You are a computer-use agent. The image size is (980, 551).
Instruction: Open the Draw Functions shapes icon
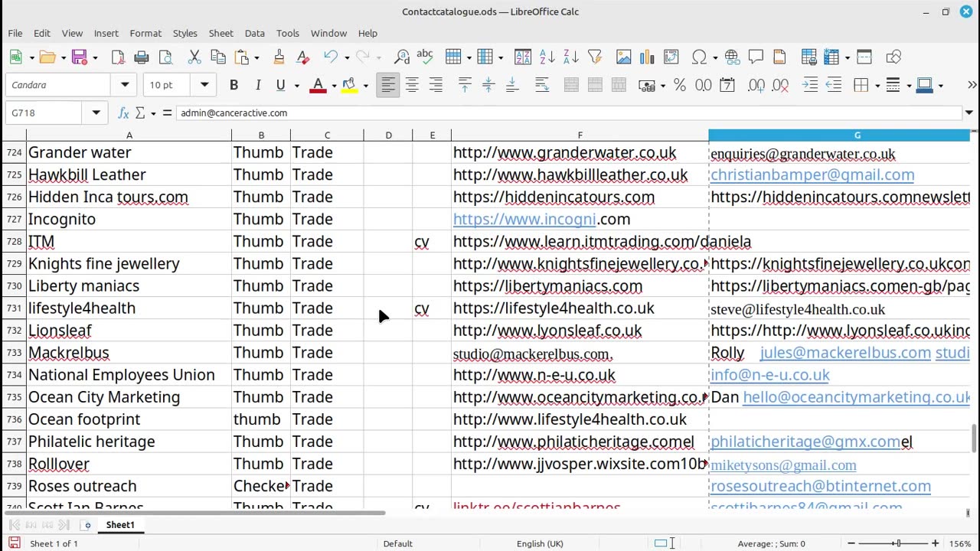pos(893,57)
